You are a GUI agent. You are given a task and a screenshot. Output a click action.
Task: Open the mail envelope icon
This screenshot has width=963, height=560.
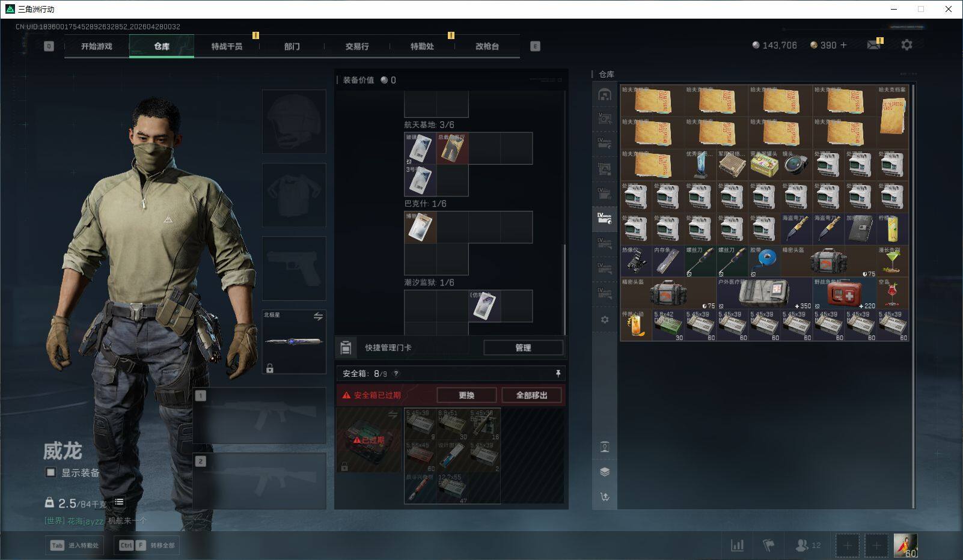coord(874,45)
